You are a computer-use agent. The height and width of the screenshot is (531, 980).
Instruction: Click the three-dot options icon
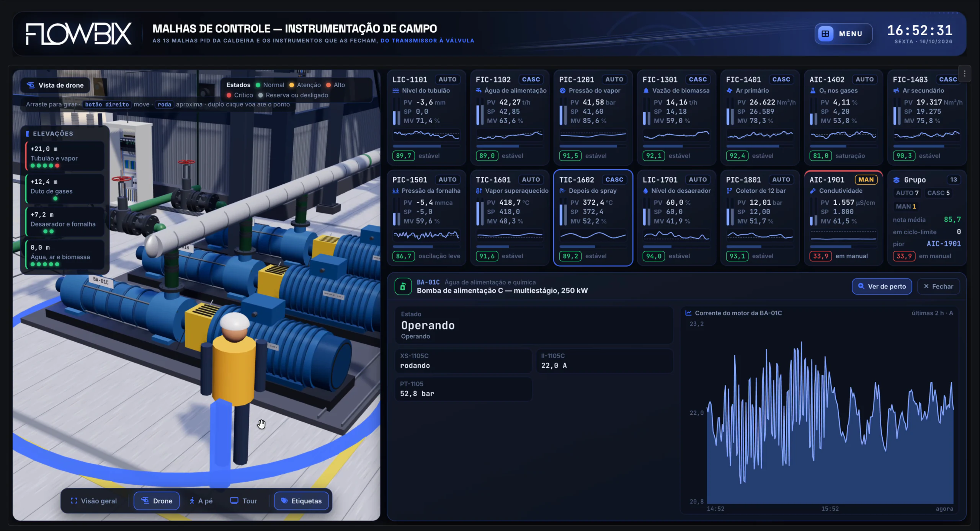tap(964, 73)
